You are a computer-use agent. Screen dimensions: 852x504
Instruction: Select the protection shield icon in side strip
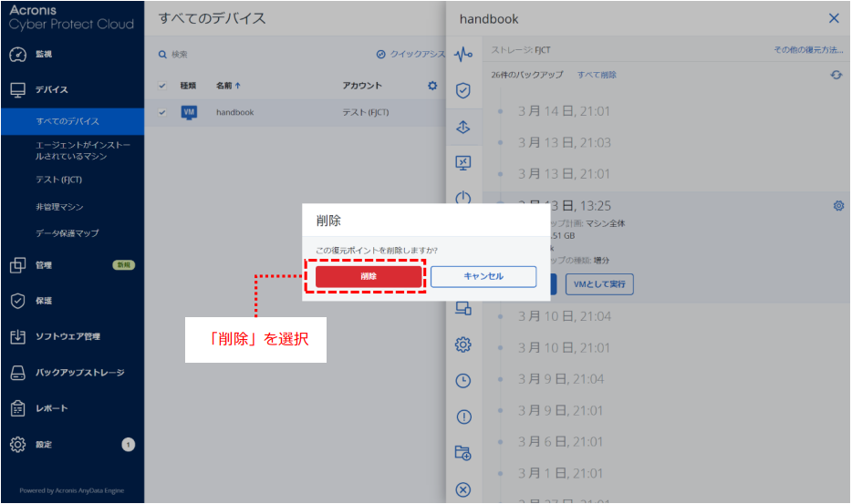[x=463, y=91]
